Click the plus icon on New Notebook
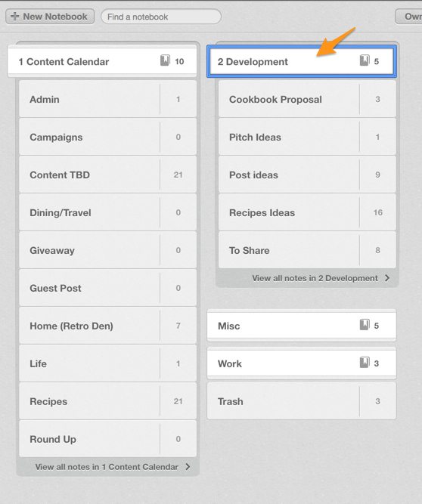This screenshot has width=422, height=504. [15, 17]
